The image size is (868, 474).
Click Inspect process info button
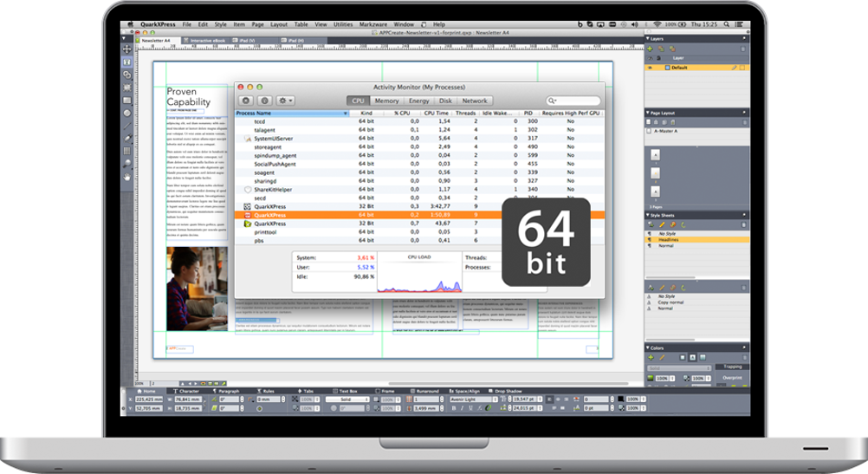(x=264, y=101)
